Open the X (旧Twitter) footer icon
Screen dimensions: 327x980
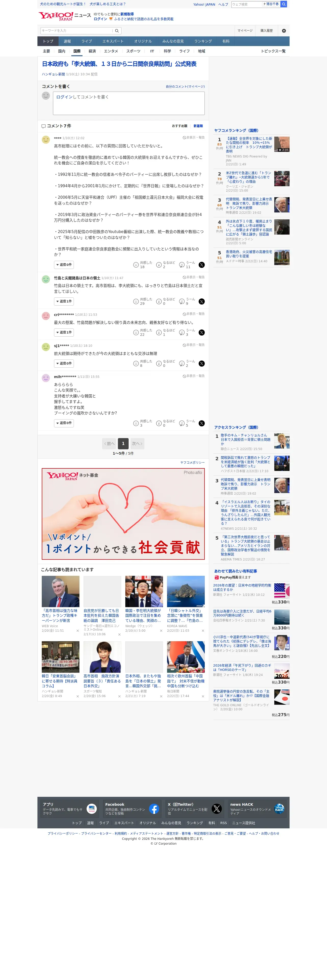(217, 809)
